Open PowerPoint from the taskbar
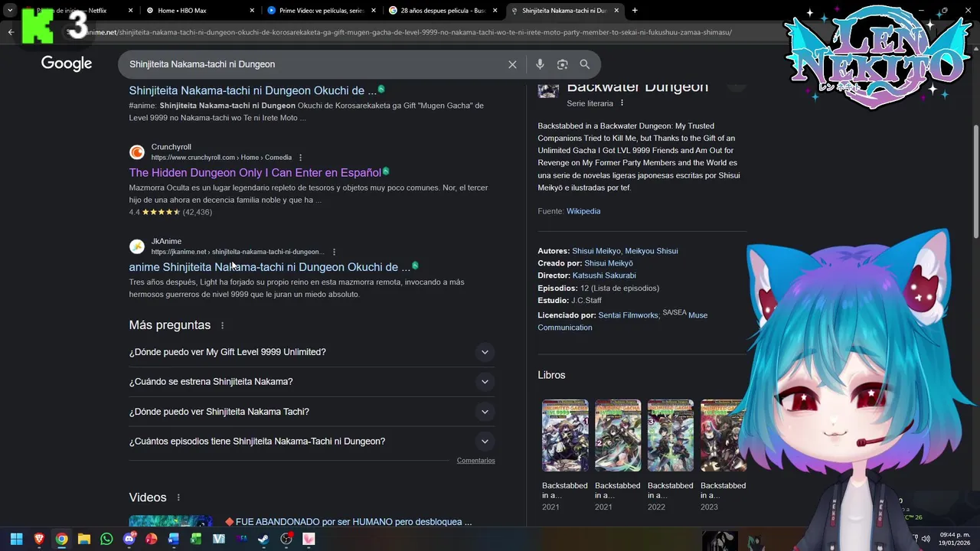The width and height of the screenshot is (980, 551). click(x=152, y=539)
